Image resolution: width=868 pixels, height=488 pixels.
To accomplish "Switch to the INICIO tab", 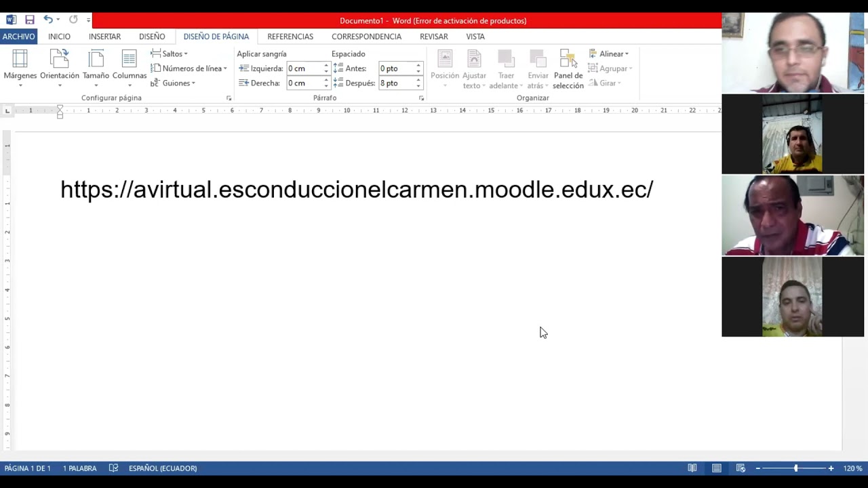I will coord(59,37).
